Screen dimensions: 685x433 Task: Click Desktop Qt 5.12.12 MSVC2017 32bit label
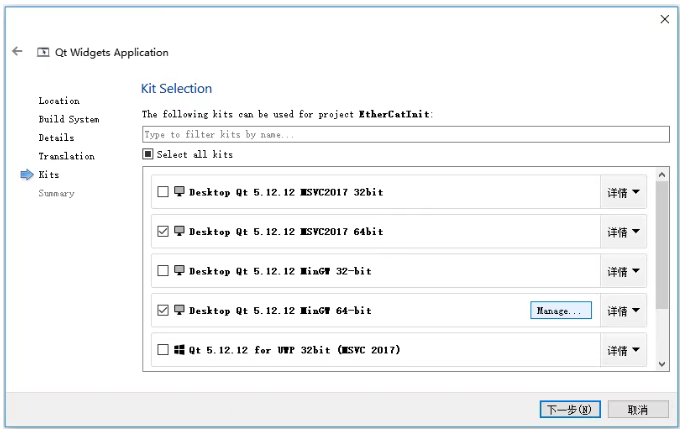[x=286, y=192]
